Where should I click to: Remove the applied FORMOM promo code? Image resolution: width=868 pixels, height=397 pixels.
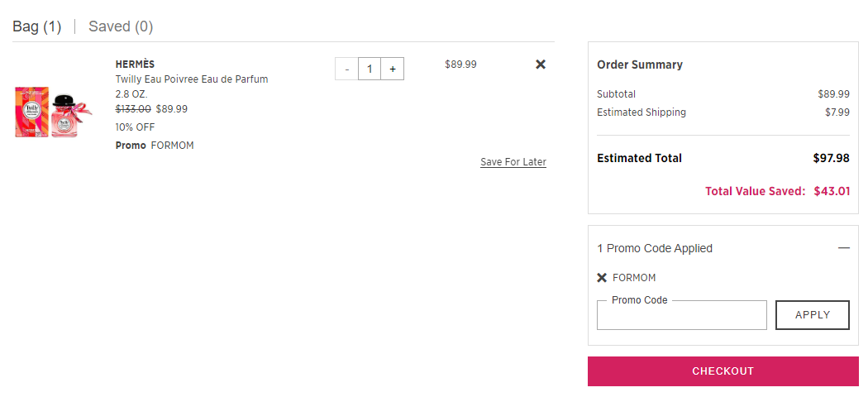pyautogui.click(x=603, y=278)
